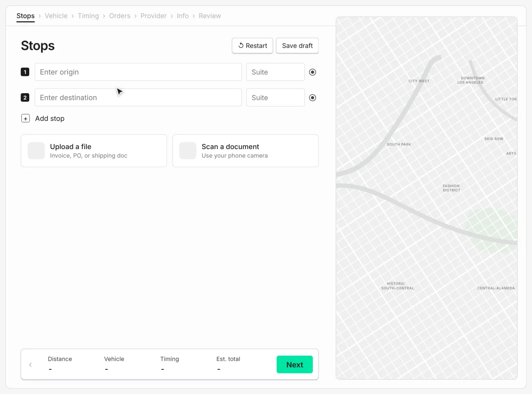Click the Timing summary label in footer
This screenshot has width=532, height=394.
click(x=170, y=359)
